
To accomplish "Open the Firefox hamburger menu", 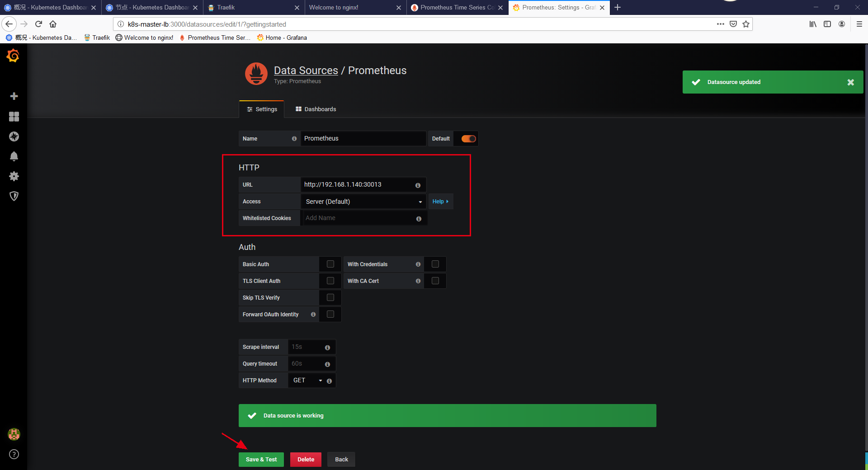I will tap(859, 24).
